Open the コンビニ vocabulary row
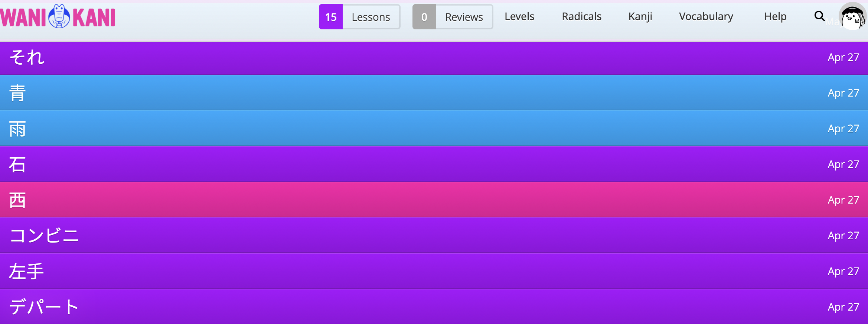 [x=434, y=235]
